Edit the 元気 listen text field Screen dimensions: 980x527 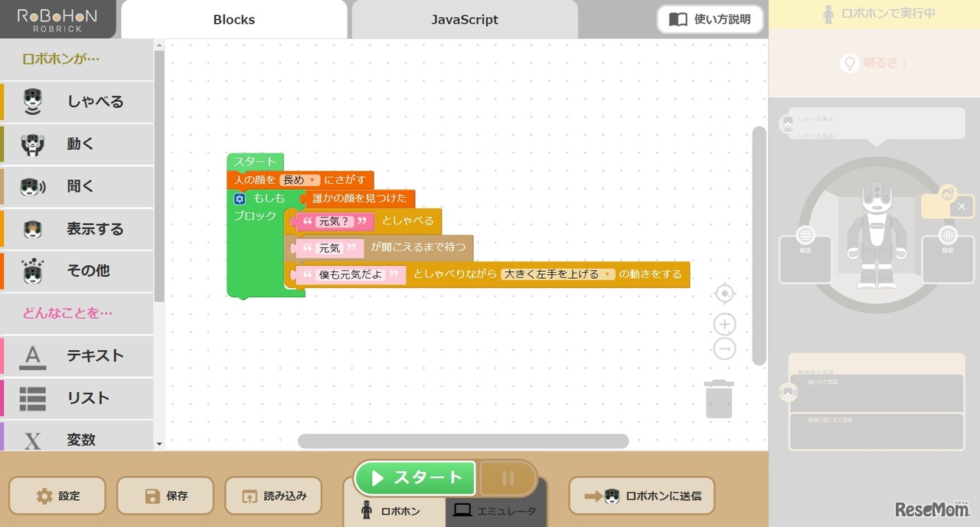tap(330, 248)
